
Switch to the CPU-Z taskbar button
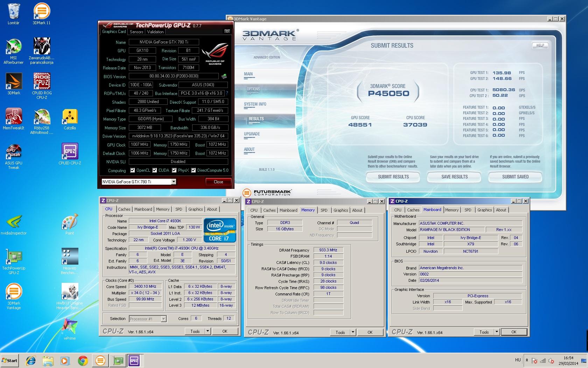(134, 360)
